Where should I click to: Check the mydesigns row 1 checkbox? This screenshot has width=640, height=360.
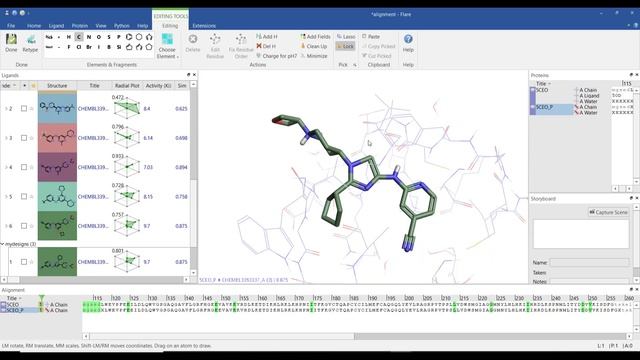click(24, 262)
